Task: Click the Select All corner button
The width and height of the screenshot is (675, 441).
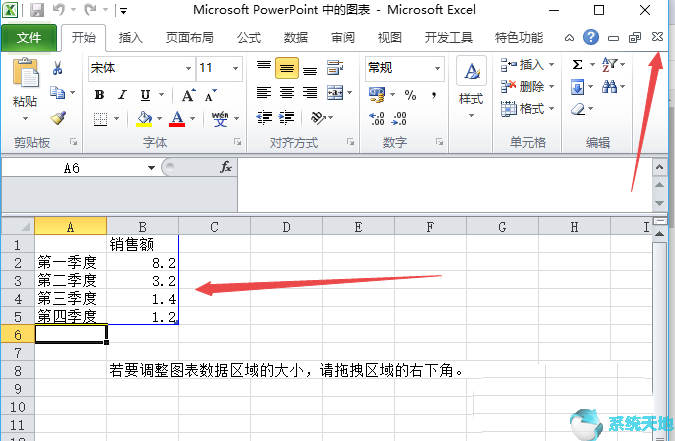Action: 18,227
